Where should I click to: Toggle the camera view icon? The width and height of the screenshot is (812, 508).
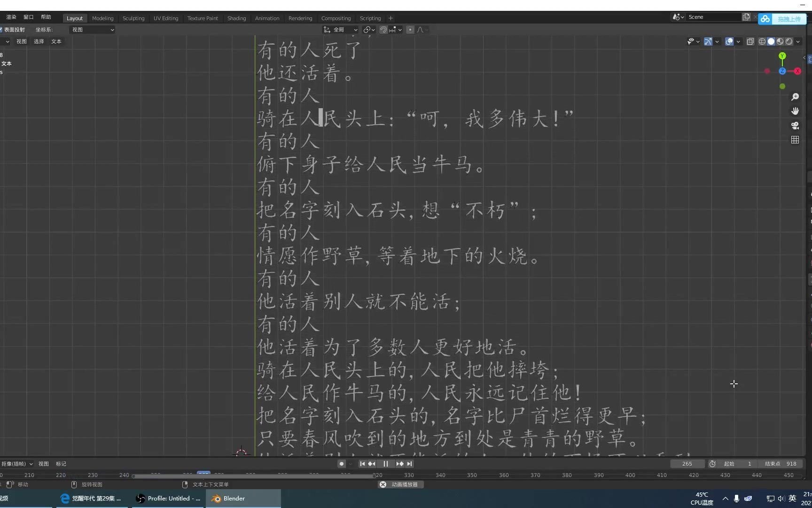click(x=795, y=126)
